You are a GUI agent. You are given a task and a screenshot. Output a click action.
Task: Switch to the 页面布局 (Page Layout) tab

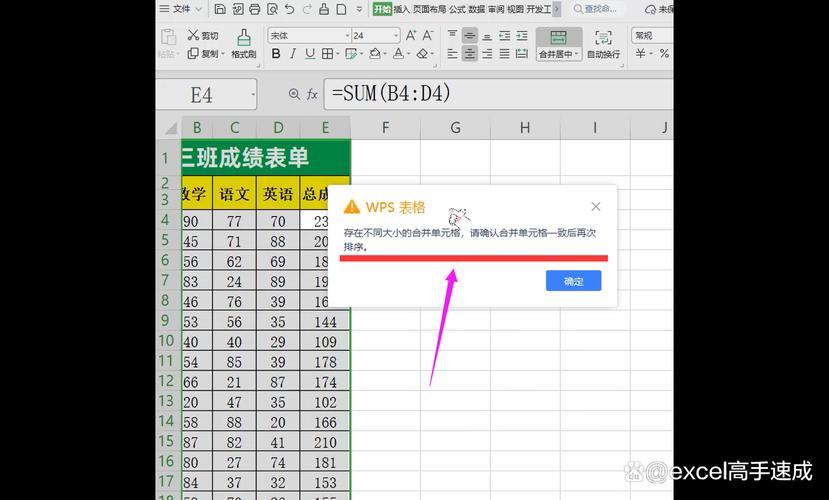[429, 9]
